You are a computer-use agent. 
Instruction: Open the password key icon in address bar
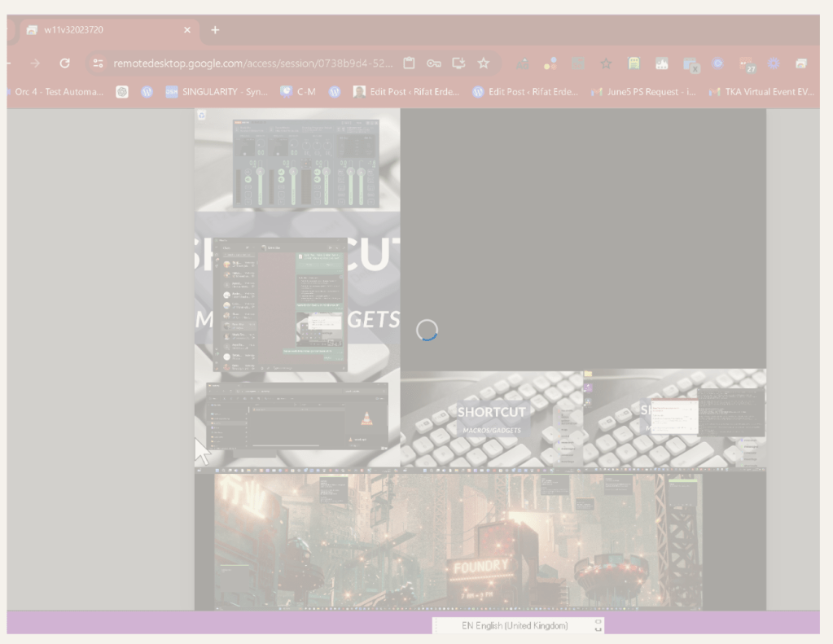point(433,64)
